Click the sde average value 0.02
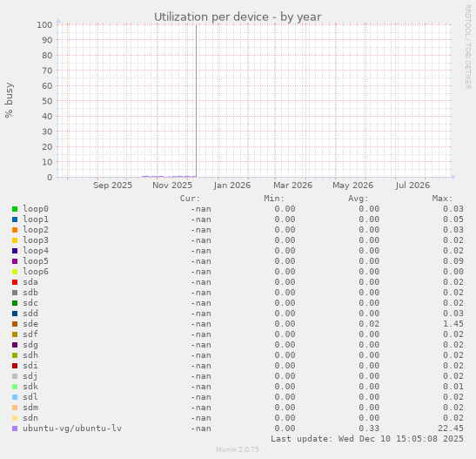This screenshot has width=476, height=459. click(369, 324)
